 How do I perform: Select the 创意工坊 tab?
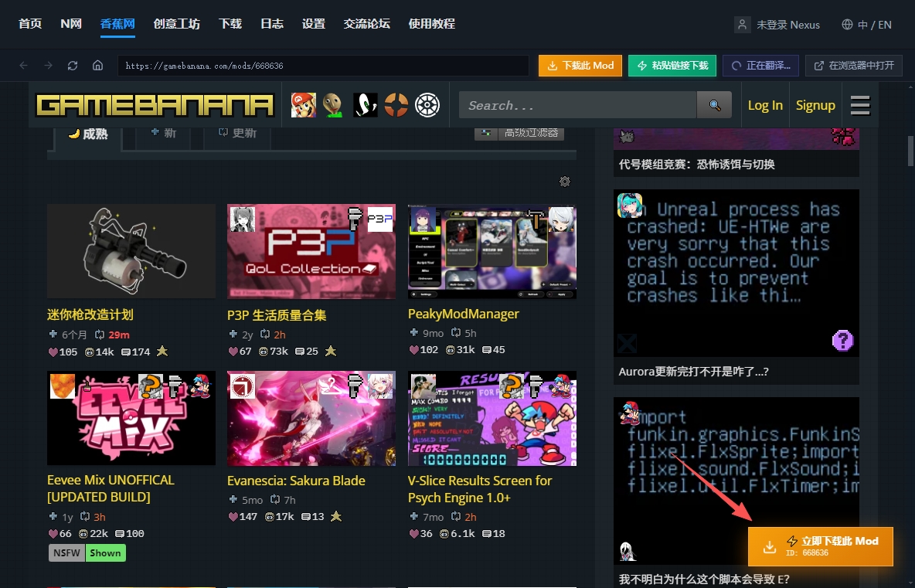pyautogui.click(x=177, y=24)
